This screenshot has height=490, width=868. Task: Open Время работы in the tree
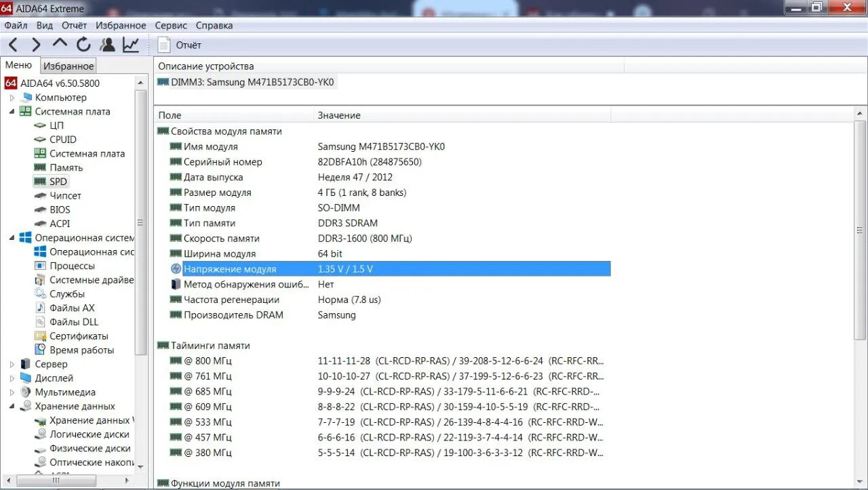81,350
